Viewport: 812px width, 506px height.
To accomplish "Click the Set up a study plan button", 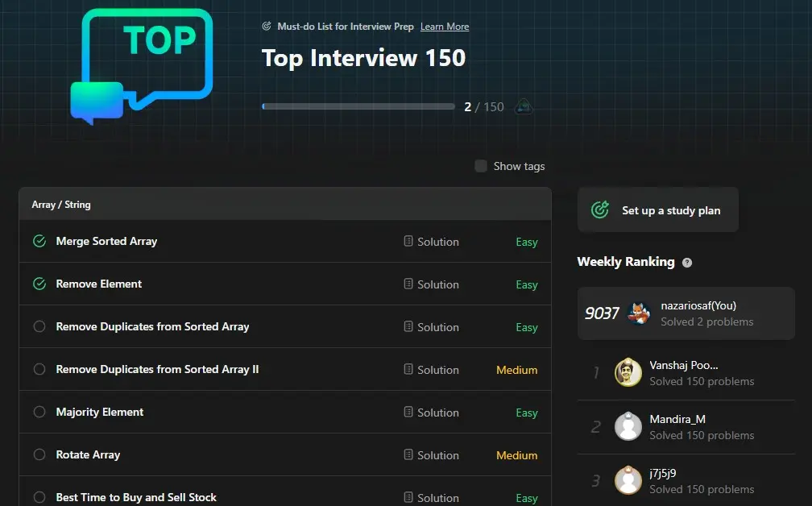I will tap(657, 209).
